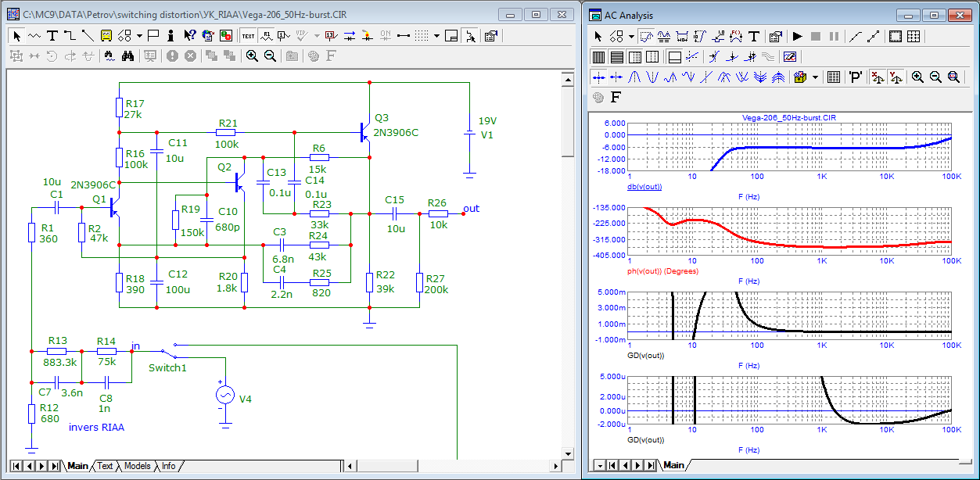Viewport: 980px width, 480px height.
Task: Click the Info mode icon
Action: (x=170, y=35)
